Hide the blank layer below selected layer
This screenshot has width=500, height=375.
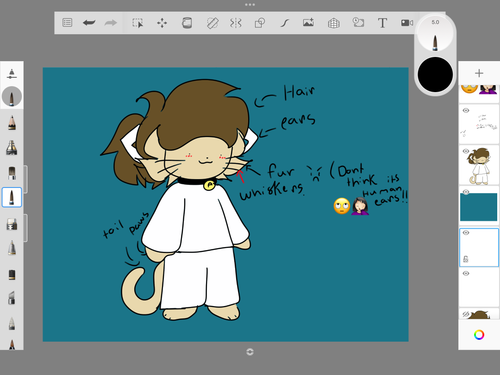[x=466, y=273]
